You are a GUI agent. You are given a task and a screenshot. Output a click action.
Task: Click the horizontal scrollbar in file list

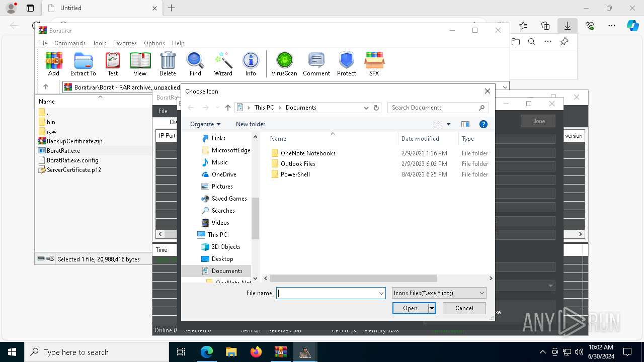coord(353,278)
